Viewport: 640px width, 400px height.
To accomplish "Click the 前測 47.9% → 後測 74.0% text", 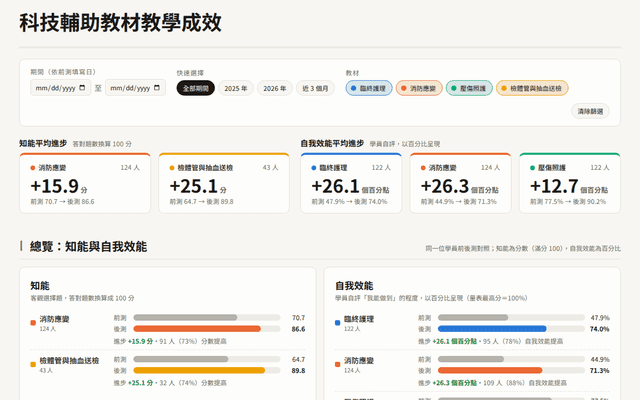I will point(349,202).
